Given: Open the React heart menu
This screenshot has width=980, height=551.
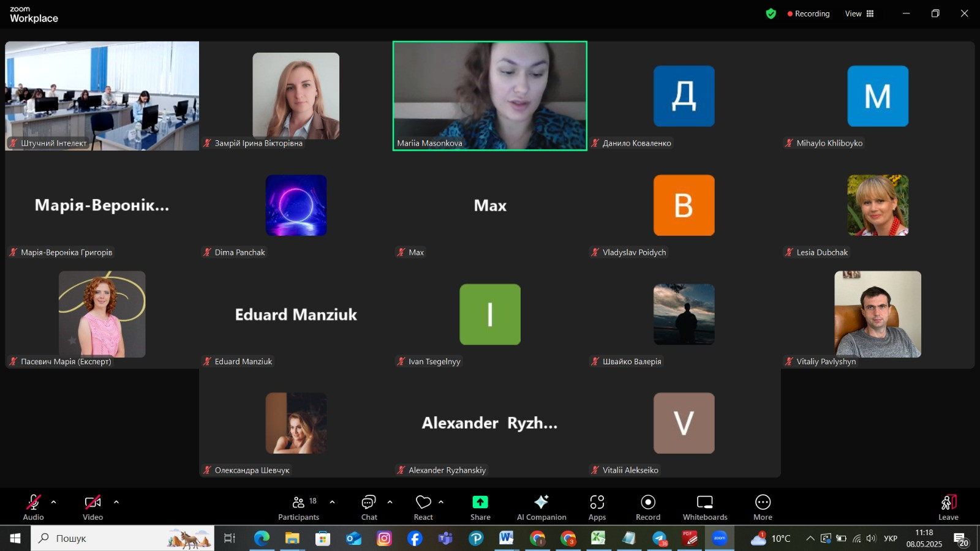Looking at the screenshot, I should coord(423,507).
